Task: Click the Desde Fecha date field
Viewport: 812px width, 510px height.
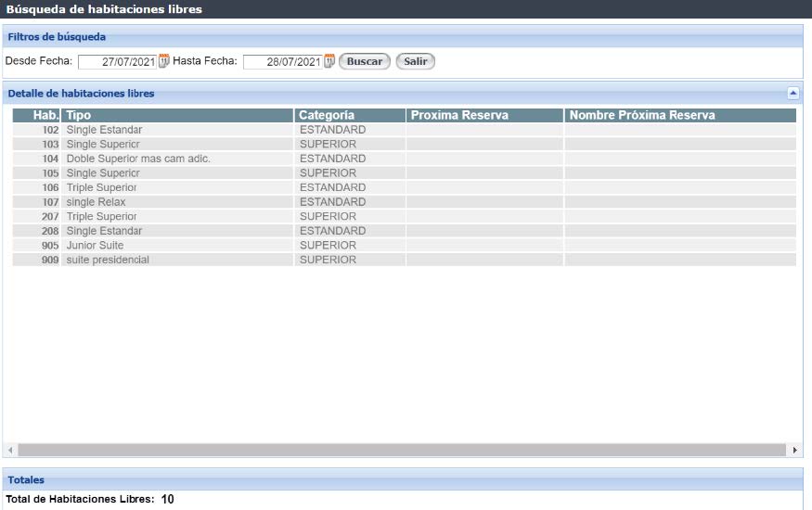Action: point(117,62)
